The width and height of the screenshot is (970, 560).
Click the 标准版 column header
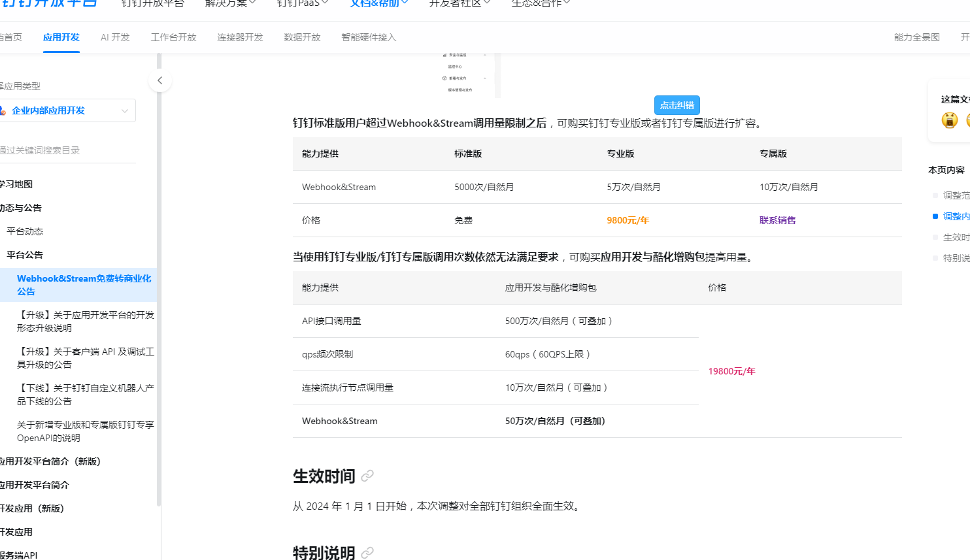click(468, 154)
